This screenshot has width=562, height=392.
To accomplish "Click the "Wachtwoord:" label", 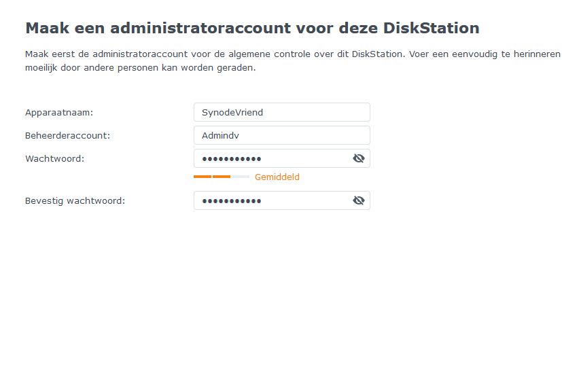I will [x=54, y=158].
